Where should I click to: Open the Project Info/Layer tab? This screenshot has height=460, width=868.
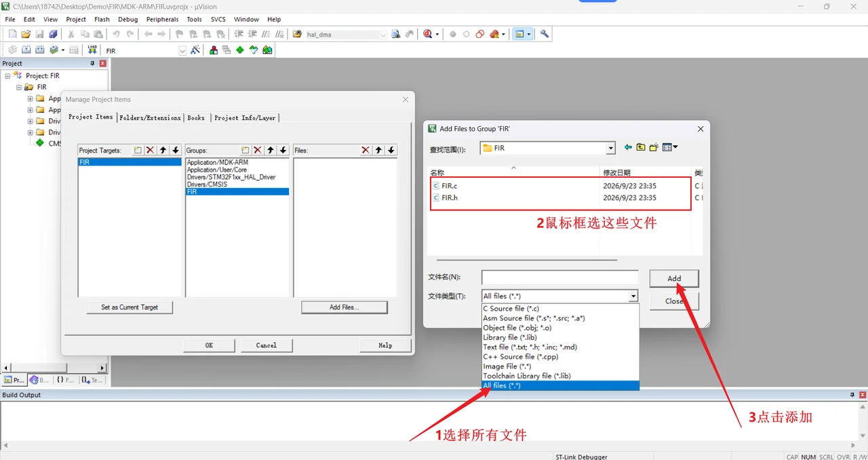(x=245, y=117)
